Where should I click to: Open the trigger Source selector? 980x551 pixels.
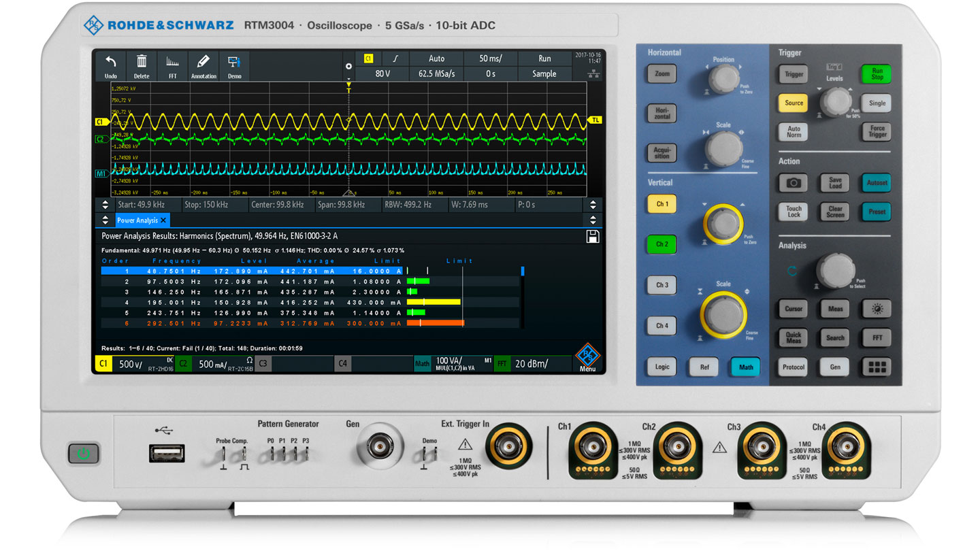tap(792, 103)
